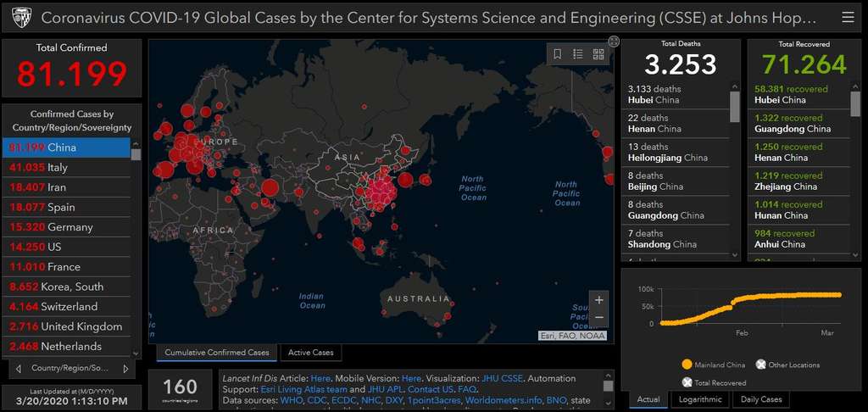The width and height of the screenshot is (868, 412).
Task: Select Hubei China 58.381 recovered entry
Action: [x=798, y=95]
